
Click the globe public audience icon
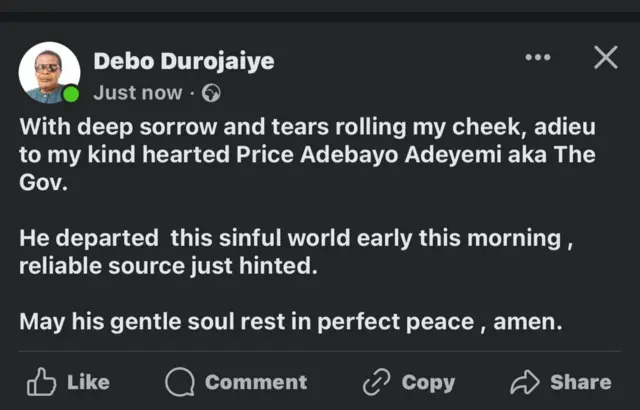[x=211, y=93]
